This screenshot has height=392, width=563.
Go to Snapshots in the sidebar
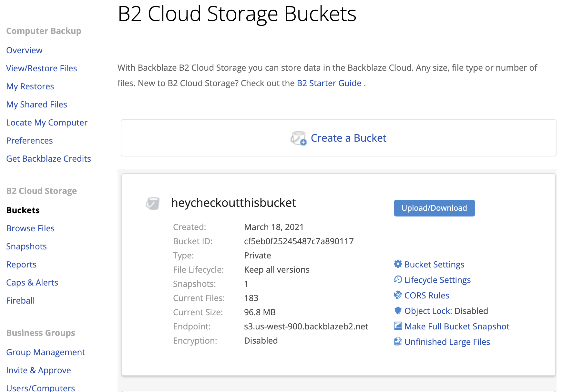click(x=26, y=246)
